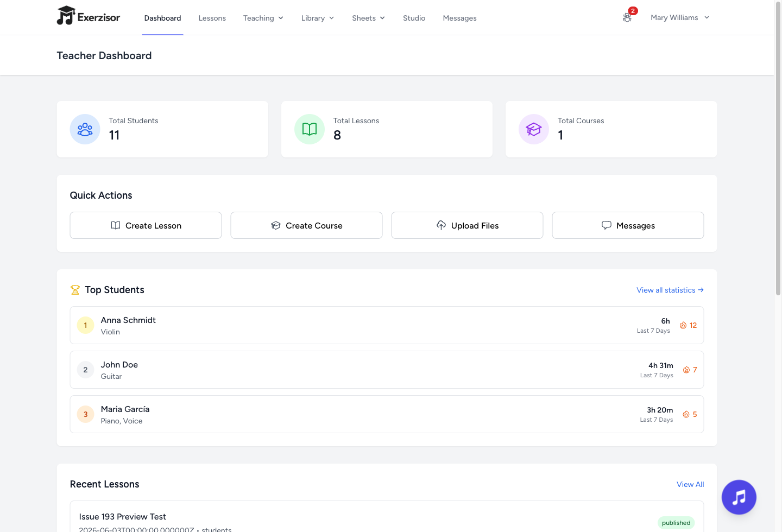
Task: Open Maria García student row
Action: (x=387, y=414)
